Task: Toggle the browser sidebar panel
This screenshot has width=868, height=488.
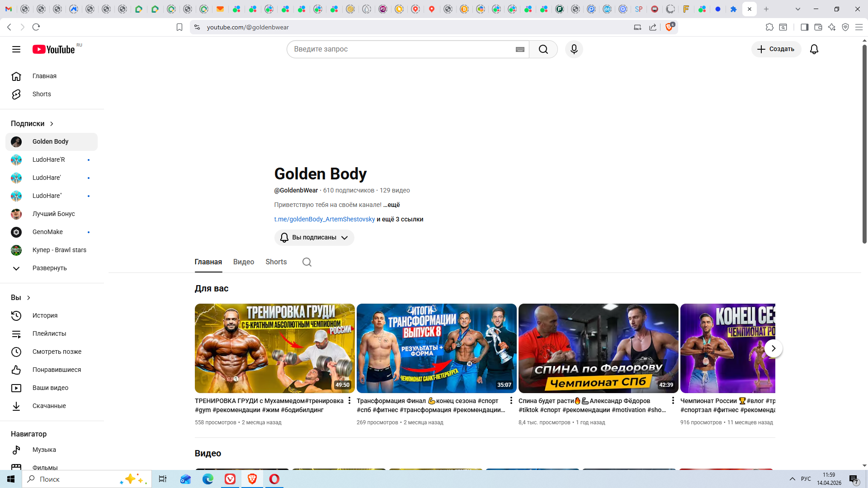Action: pos(804,27)
